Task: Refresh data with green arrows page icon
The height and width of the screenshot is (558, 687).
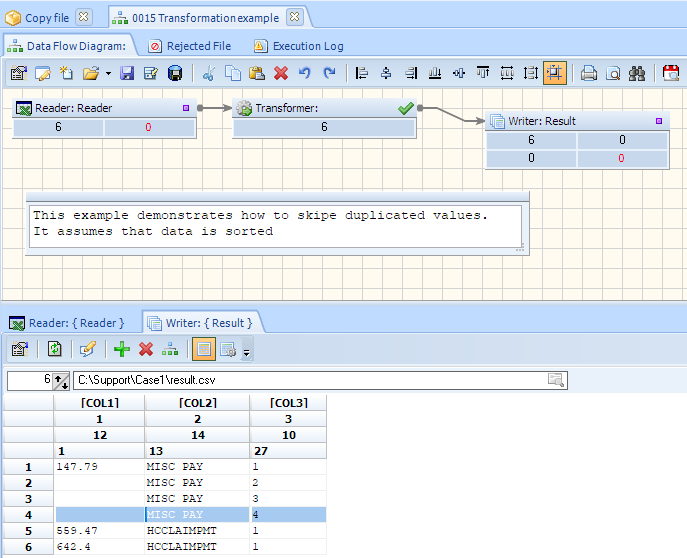Action: click(x=54, y=349)
